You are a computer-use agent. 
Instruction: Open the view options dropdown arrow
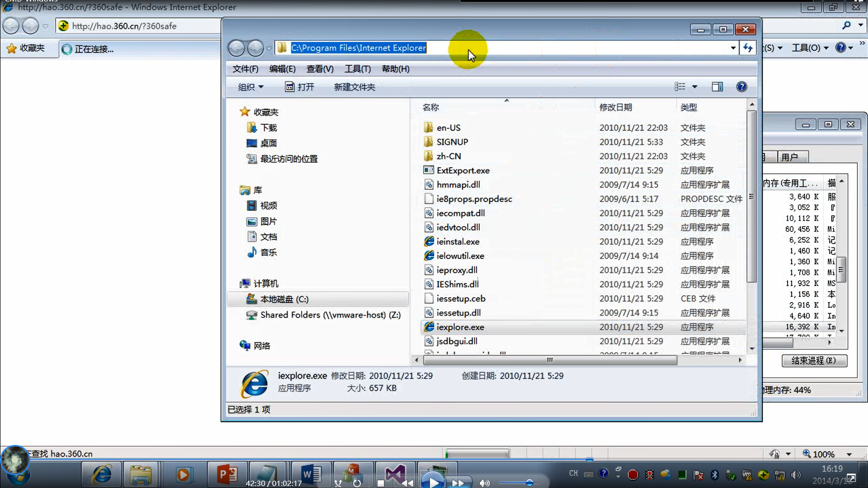coord(695,87)
